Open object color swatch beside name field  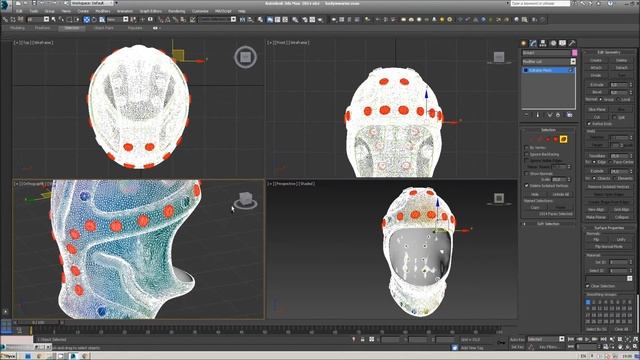tap(574, 53)
